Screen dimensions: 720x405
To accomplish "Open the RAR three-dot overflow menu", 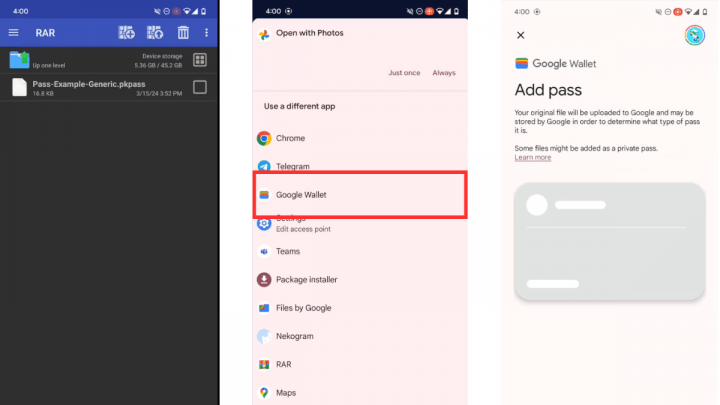I will (206, 33).
